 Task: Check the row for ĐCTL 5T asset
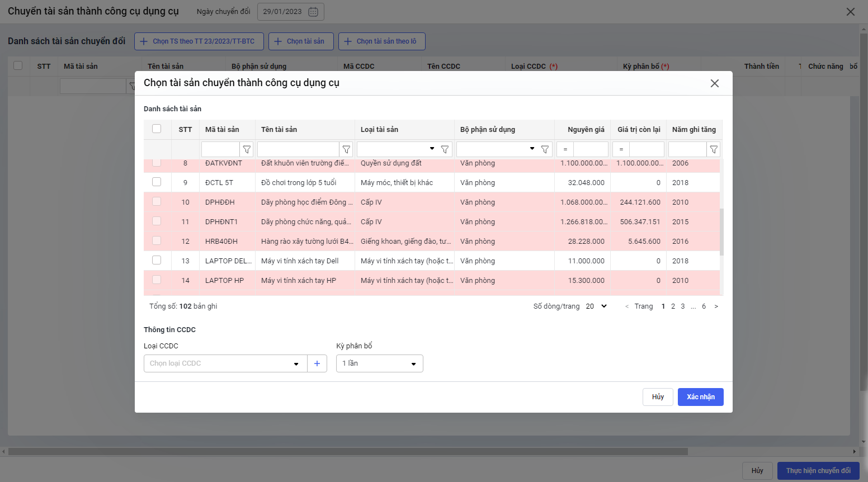coord(157,182)
